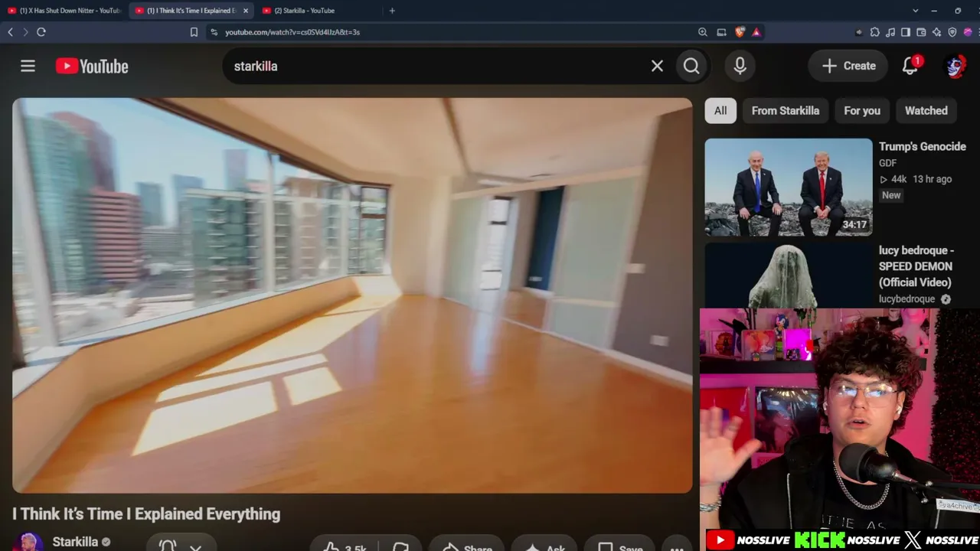Image resolution: width=980 pixels, height=551 pixels.
Task: Switch to 'X Has Shut Down Nitter' tab
Action: coord(64,11)
